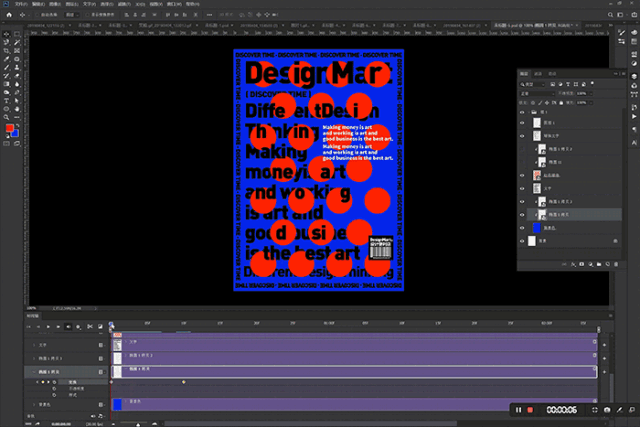This screenshot has height=427, width=640.
Task: Click the Home icon in options bar
Action: point(7,17)
